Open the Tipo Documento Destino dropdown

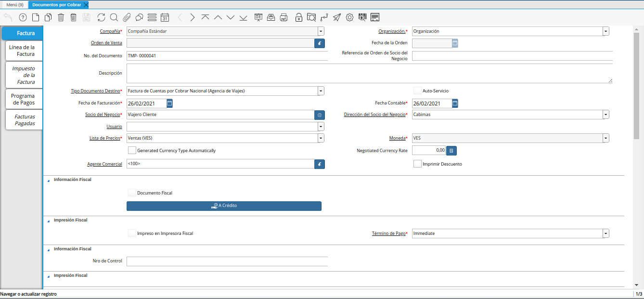click(321, 91)
